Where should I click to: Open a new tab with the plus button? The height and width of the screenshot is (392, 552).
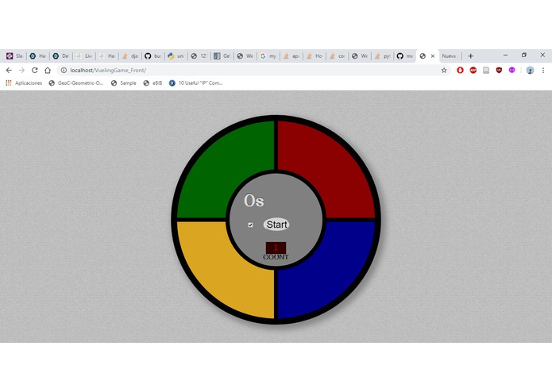point(470,56)
